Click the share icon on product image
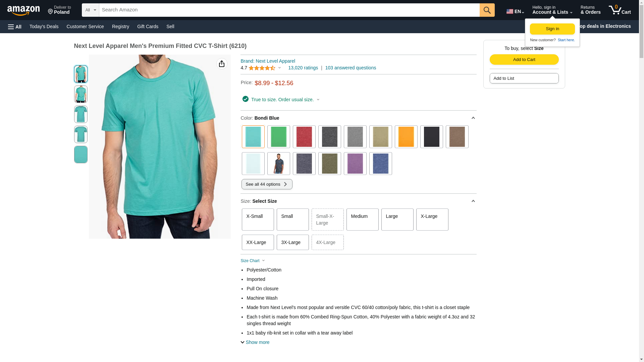This screenshot has height=362, width=644. (221, 64)
